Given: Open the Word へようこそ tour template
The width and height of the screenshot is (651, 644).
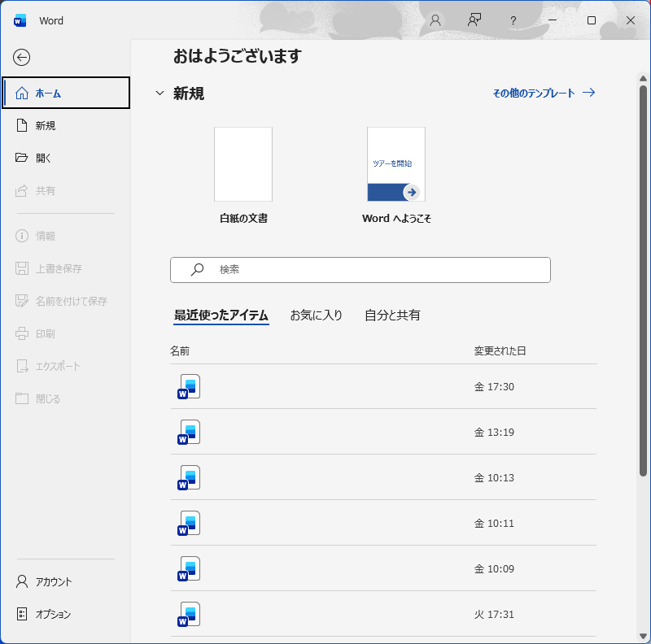Looking at the screenshot, I should pos(396,176).
